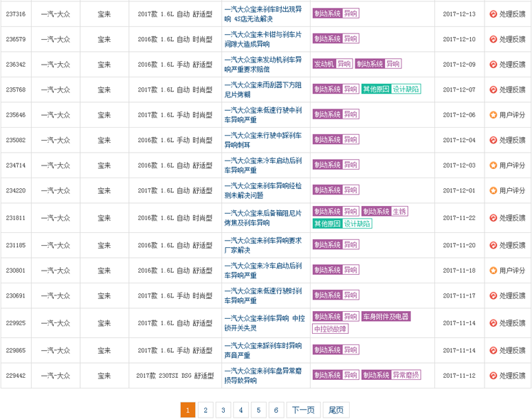The height and width of the screenshot is (419, 532).
Task: Click 发动机 异响 tag in row 236342
Action: [333, 64]
